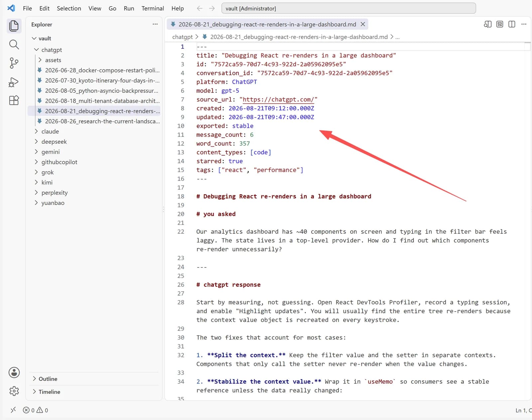
Task: Click markdown icon beside the kyoto-itinerary file
Action: pyautogui.click(x=40, y=80)
